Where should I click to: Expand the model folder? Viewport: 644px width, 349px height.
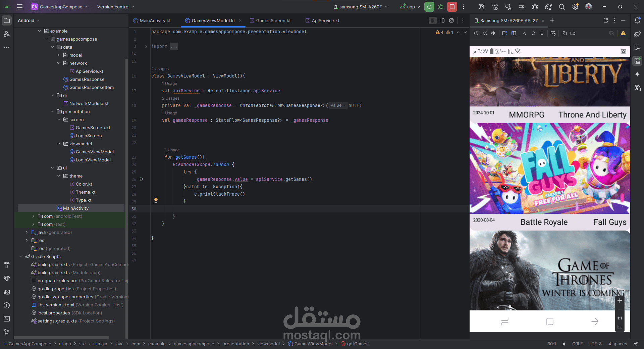tap(59, 55)
